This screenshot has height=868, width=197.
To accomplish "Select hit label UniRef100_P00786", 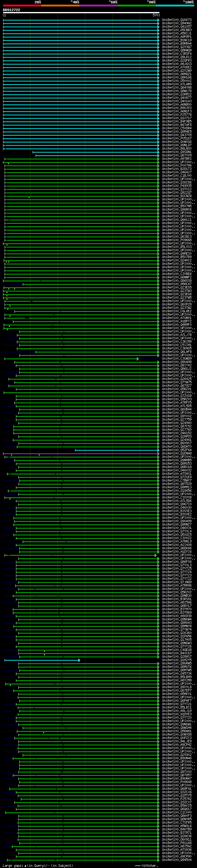I will click(176, 165).
